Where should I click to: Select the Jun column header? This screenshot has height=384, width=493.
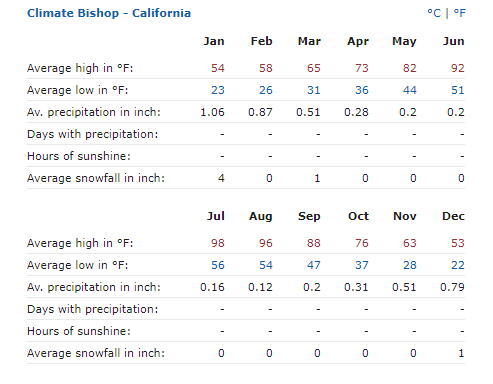tap(454, 41)
